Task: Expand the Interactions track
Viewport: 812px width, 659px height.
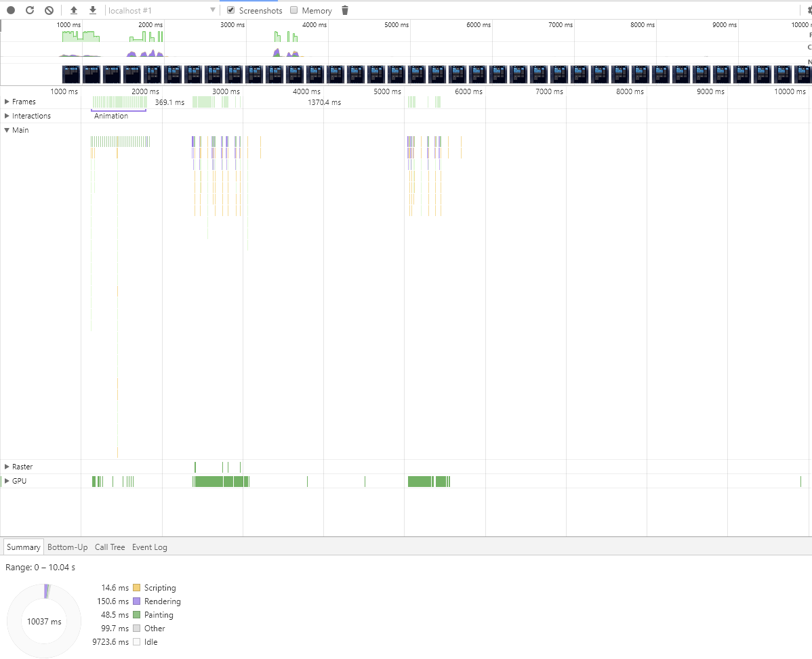Action: coord(7,116)
